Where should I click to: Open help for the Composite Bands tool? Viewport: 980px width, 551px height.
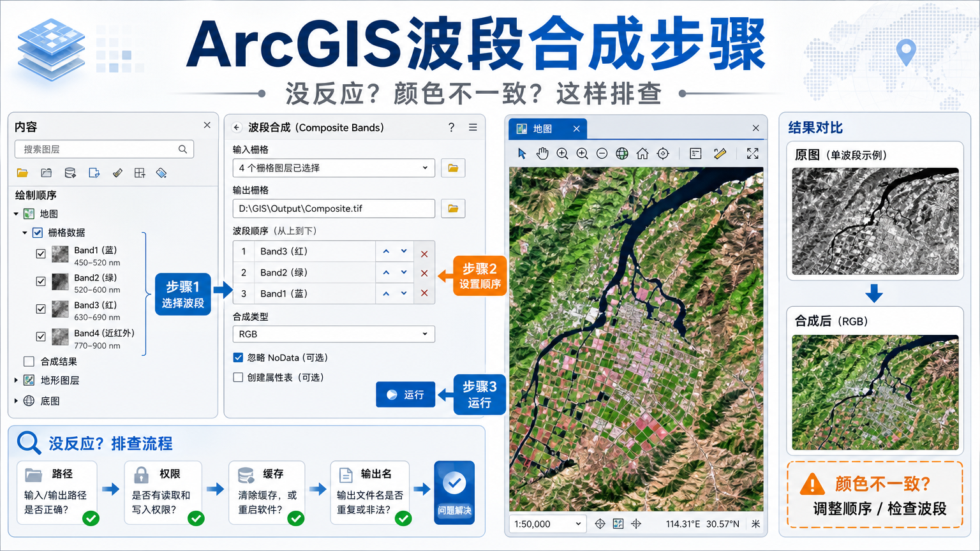point(451,128)
